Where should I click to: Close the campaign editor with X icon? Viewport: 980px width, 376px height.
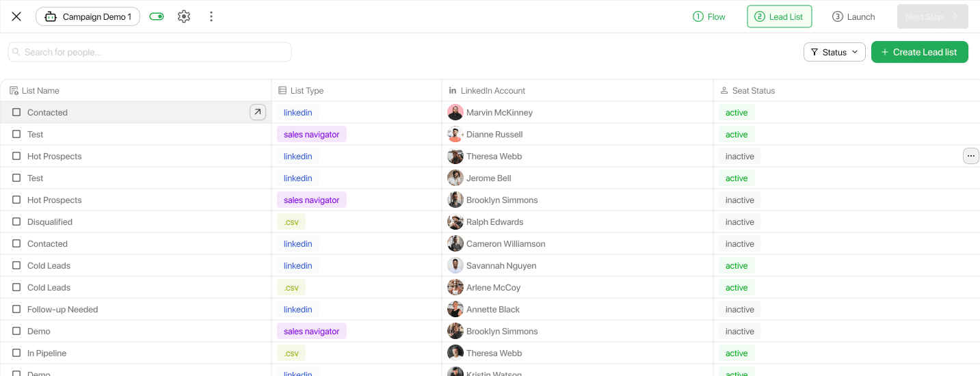tap(16, 16)
